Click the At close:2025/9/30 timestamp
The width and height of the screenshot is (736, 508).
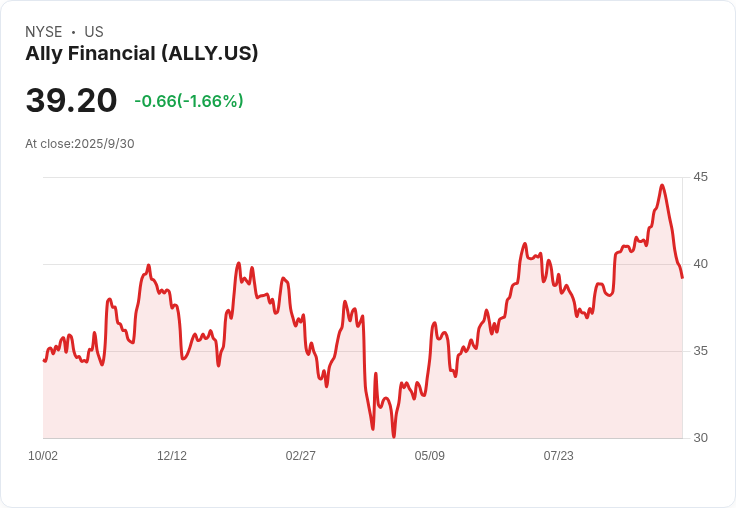(x=80, y=144)
